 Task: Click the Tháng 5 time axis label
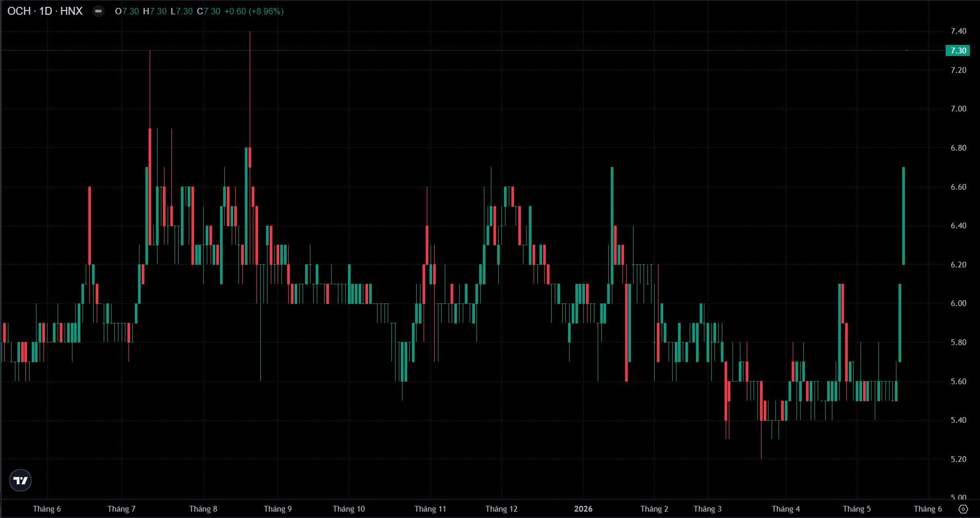pos(856,509)
